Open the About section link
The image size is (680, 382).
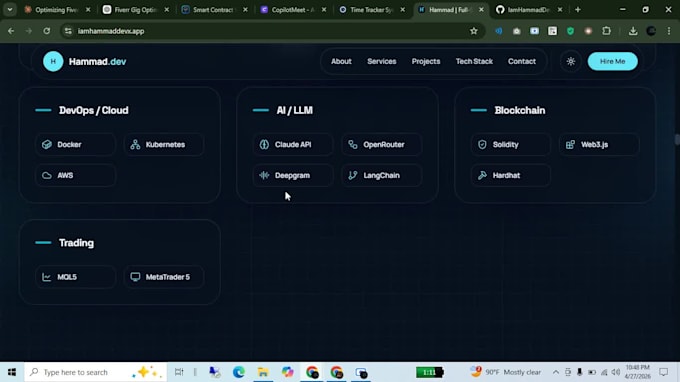point(341,62)
